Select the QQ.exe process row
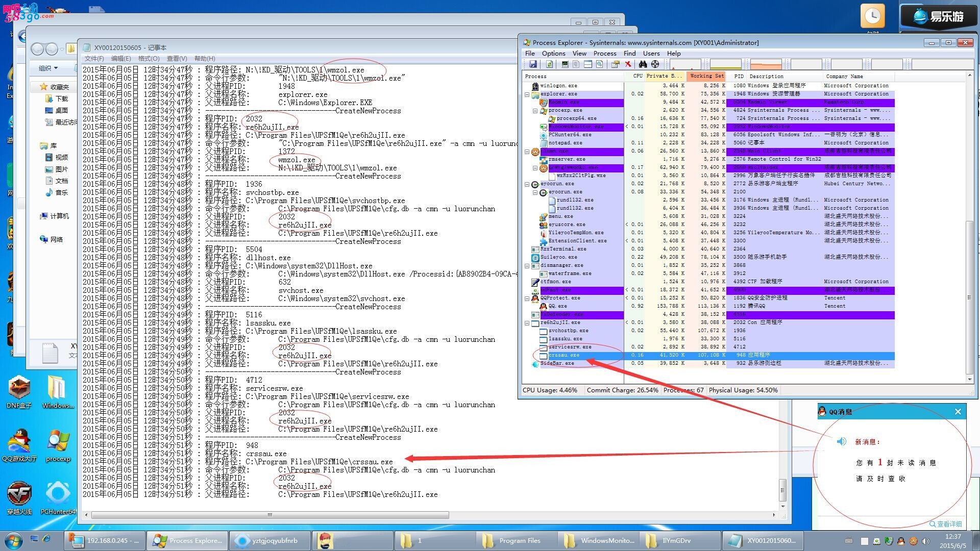The height and width of the screenshot is (551, 980). (708, 306)
